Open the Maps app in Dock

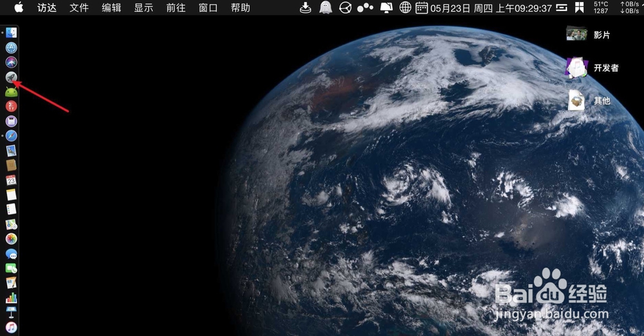(11, 224)
